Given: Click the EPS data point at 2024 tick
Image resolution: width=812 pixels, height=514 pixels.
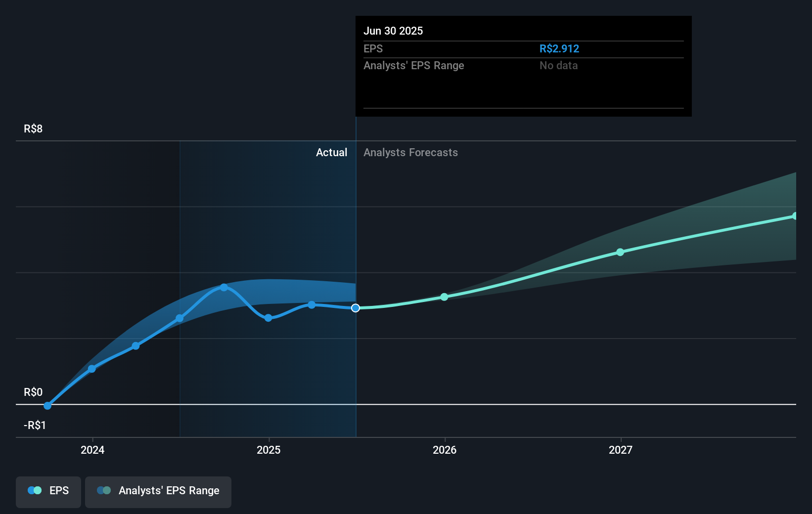Looking at the screenshot, I should click(92, 369).
